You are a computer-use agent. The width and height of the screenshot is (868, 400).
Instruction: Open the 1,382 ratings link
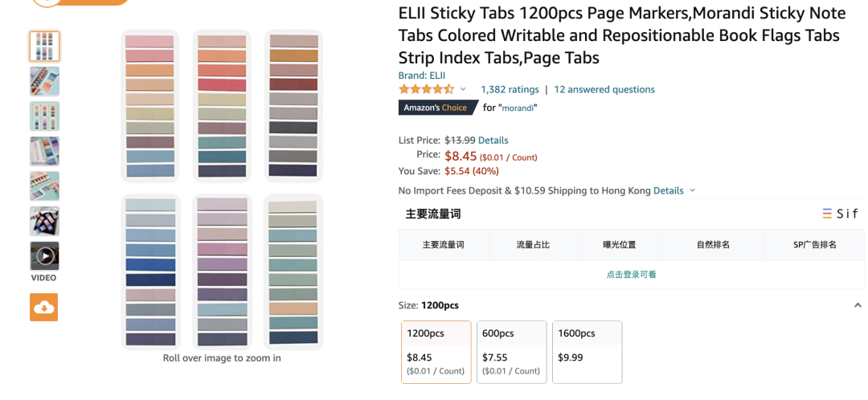tap(510, 89)
